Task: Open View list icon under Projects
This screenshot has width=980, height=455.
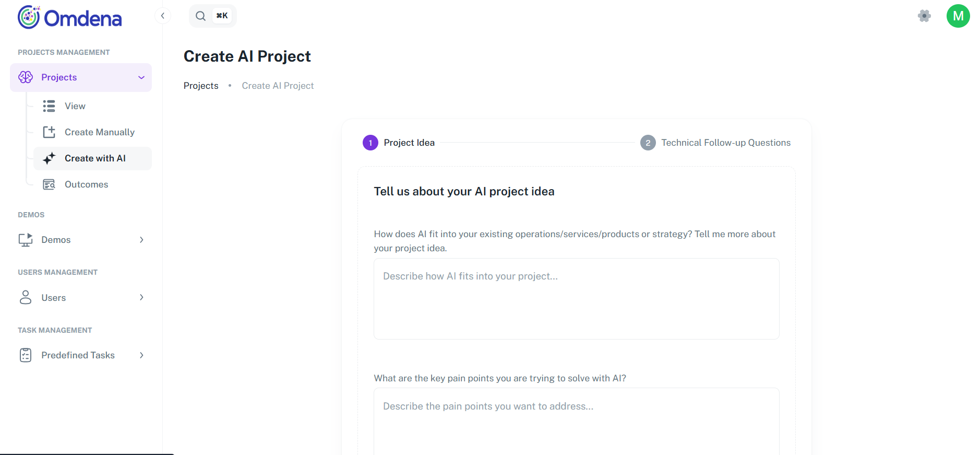Action: 49,106
